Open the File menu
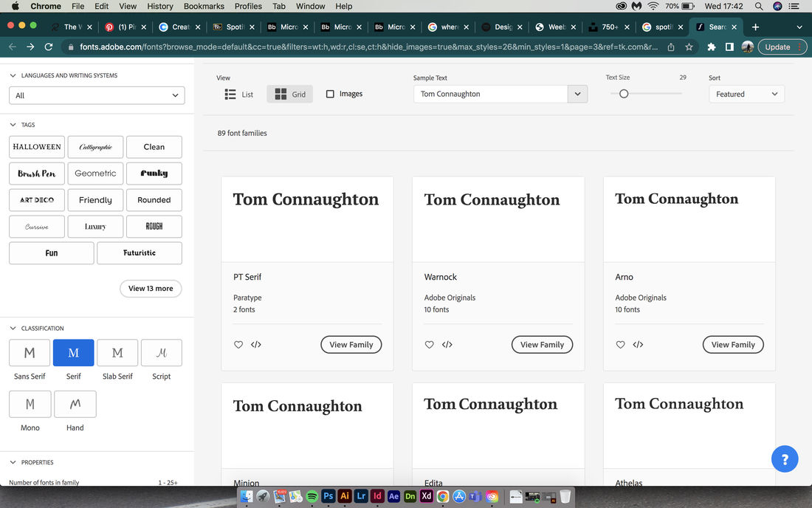812x508 pixels. tap(78, 6)
